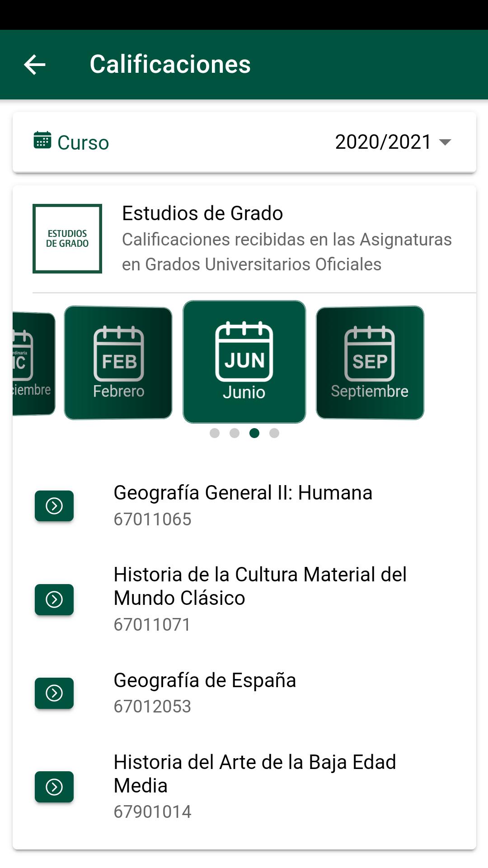Select the Septiembre exam session tile
Image resolution: width=488 pixels, height=868 pixels.
click(x=370, y=363)
